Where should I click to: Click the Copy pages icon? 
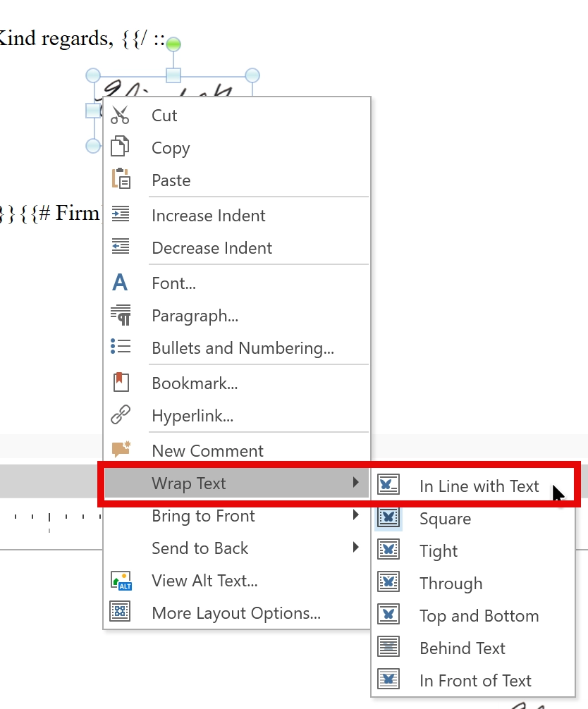click(x=120, y=146)
